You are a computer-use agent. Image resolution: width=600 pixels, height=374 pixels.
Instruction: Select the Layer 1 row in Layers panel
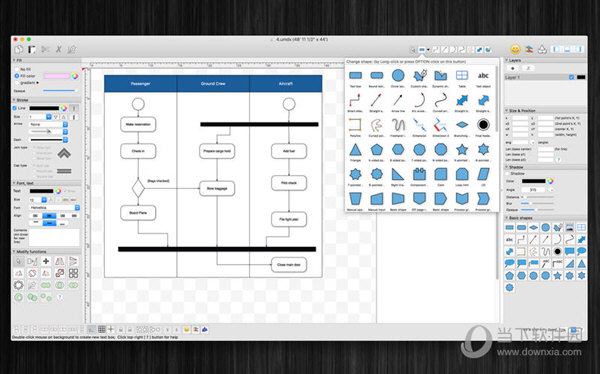coord(545,77)
